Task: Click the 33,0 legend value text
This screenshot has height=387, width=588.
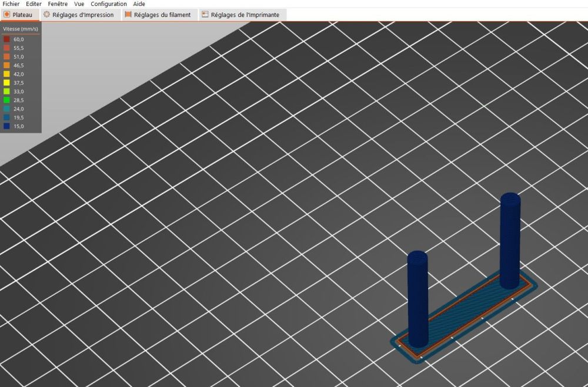Action: (x=19, y=92)
